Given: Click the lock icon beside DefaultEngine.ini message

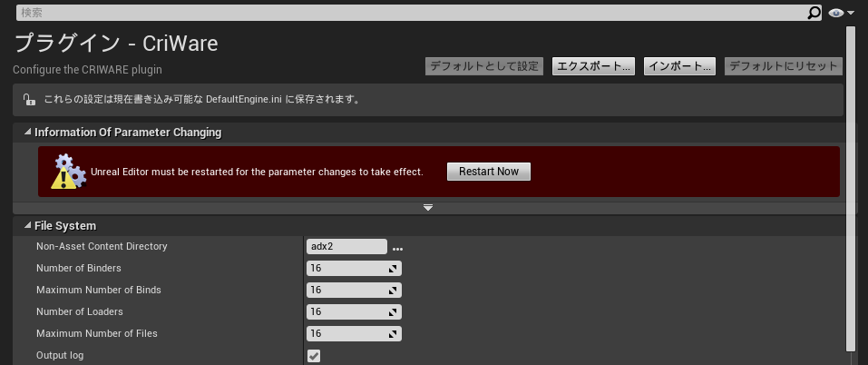Looking at the screenshot, I should pos(29,100).
